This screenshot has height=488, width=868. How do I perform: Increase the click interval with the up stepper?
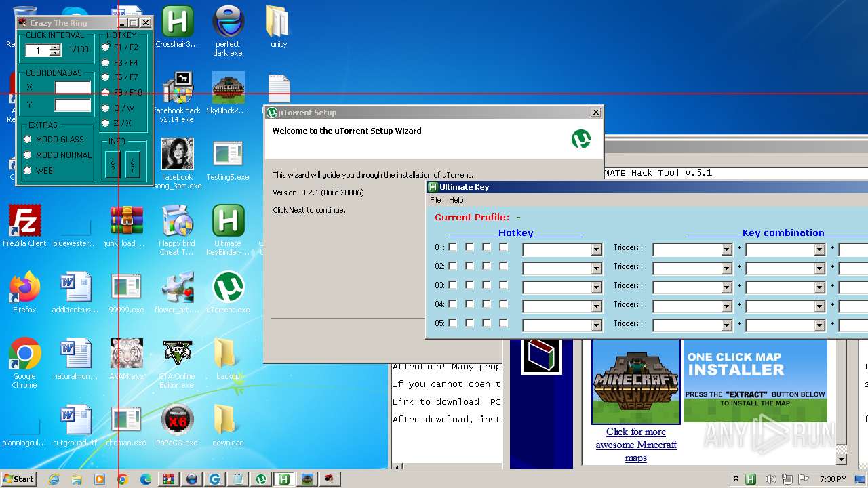pyautogui.click(x=55, y=47)
